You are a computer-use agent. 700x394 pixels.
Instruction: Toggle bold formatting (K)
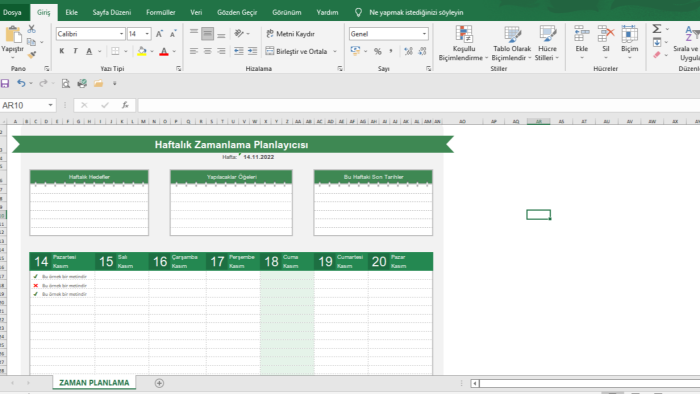point(62,51)
